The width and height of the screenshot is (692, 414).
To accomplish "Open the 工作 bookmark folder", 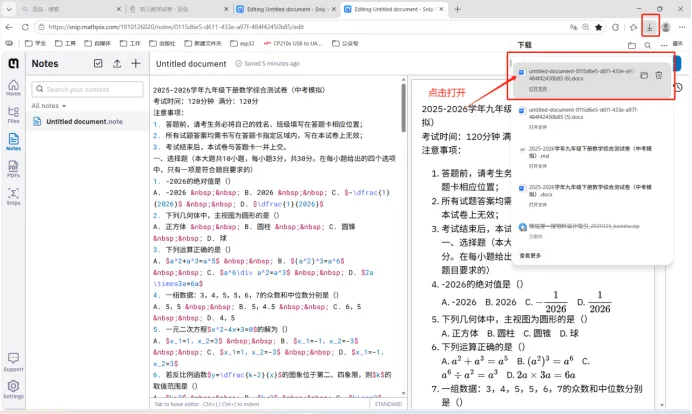I will (130, 43).
